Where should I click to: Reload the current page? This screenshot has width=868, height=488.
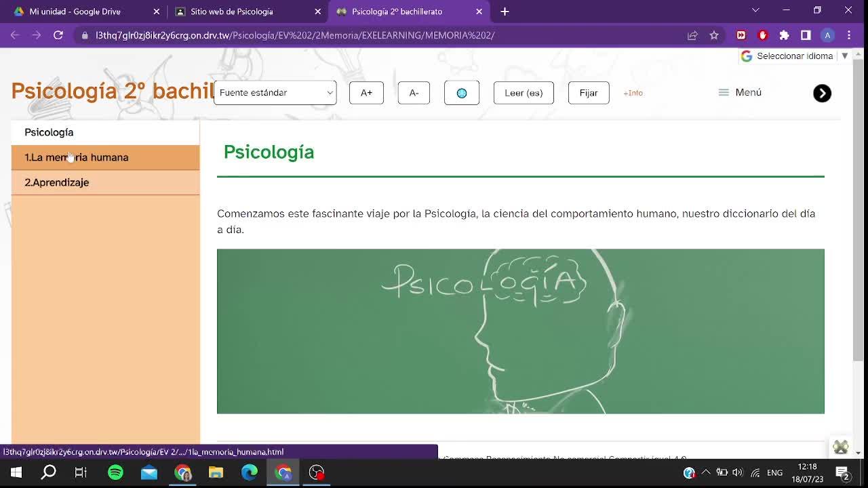58,35
